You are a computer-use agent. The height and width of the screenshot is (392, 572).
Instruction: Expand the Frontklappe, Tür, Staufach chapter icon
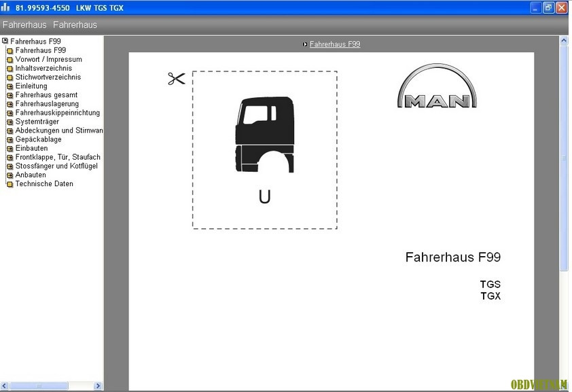pos(10,158)
